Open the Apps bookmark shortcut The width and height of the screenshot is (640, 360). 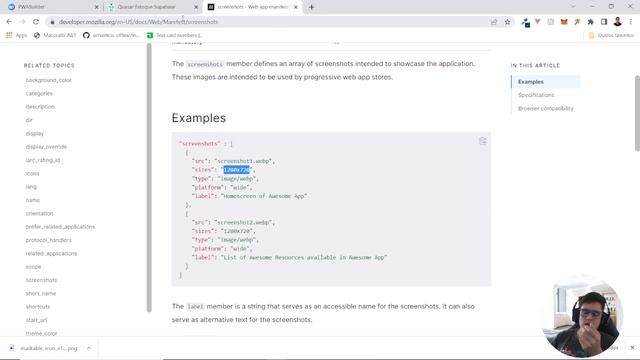(16, 36)
